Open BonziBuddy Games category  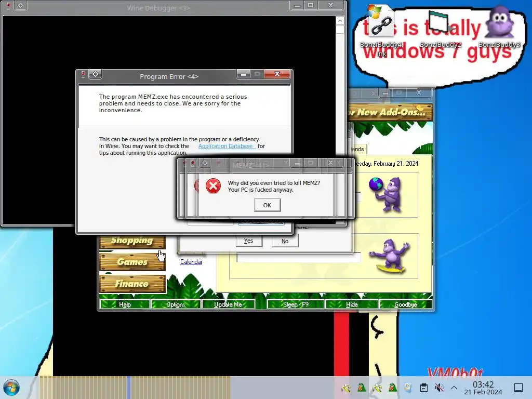coord(132,262)
